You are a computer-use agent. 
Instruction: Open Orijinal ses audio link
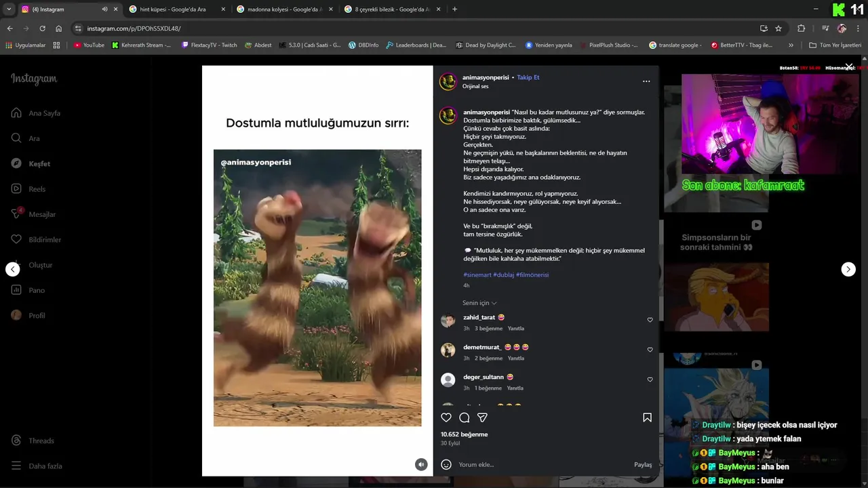[475, 87]
